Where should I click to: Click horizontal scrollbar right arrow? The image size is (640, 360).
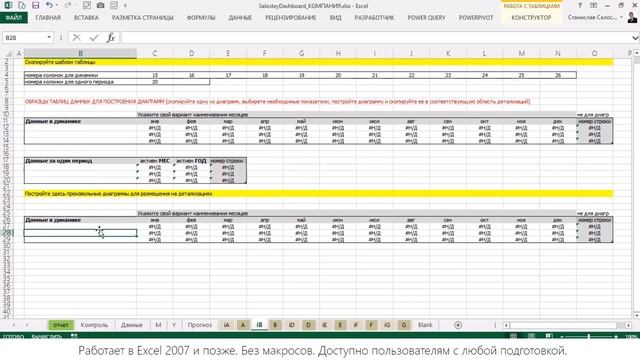[x=628, y=325]
